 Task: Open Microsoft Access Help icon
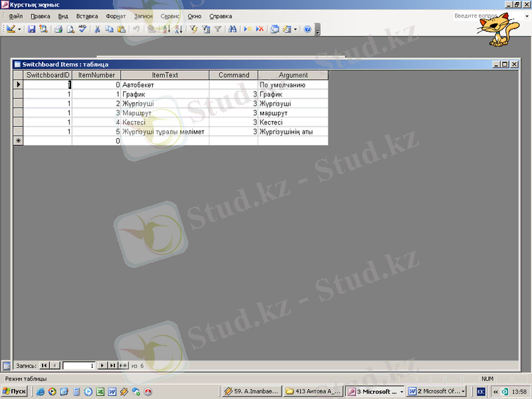[x=307, y=29]
